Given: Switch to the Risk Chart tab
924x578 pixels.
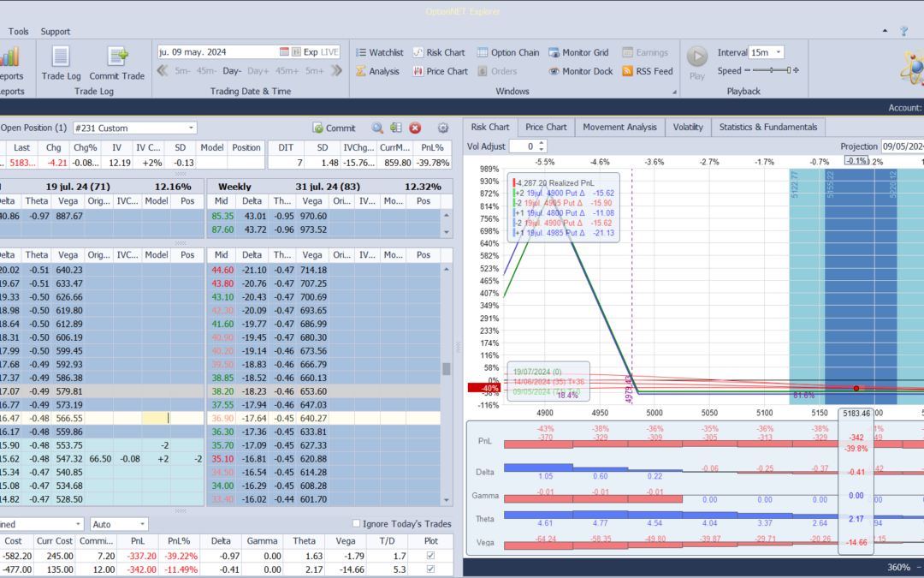Looking at the screenshot, I should tap(489, 127).
